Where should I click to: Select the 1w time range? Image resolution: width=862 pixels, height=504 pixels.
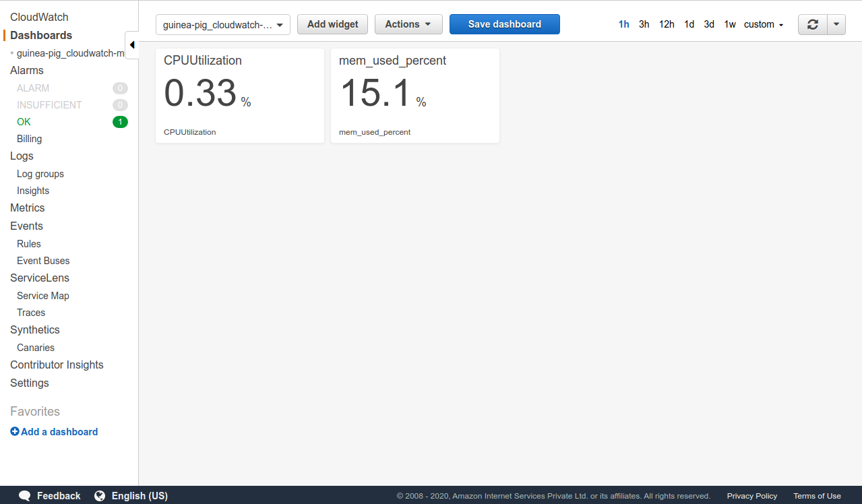pos(730,24)
